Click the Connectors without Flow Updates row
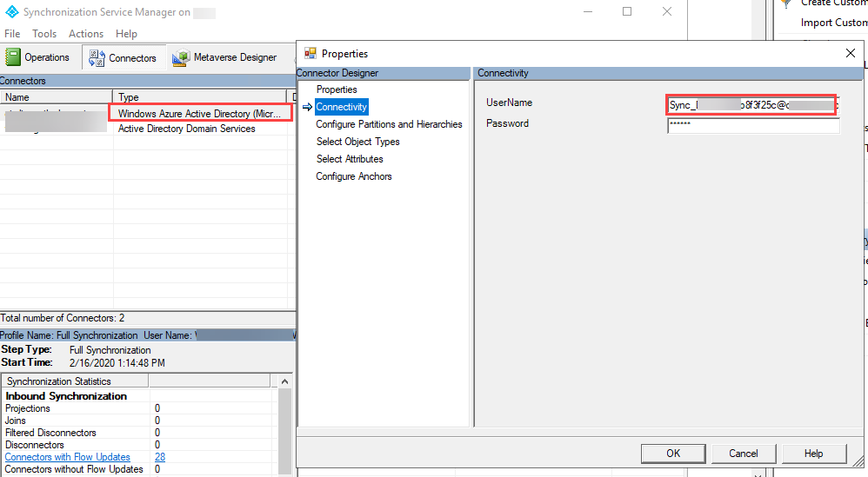The width and height of the screenshot is (868, 477). pos(138,469)
